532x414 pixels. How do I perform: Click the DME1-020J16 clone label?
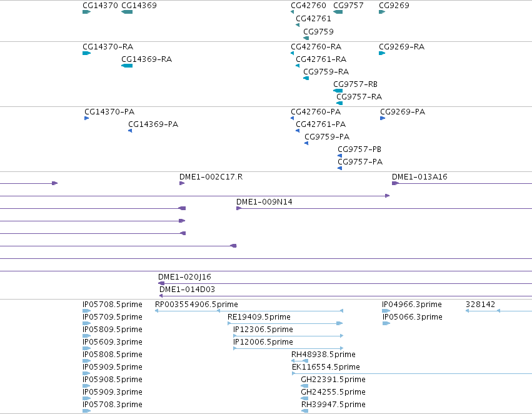pos(184,277)
